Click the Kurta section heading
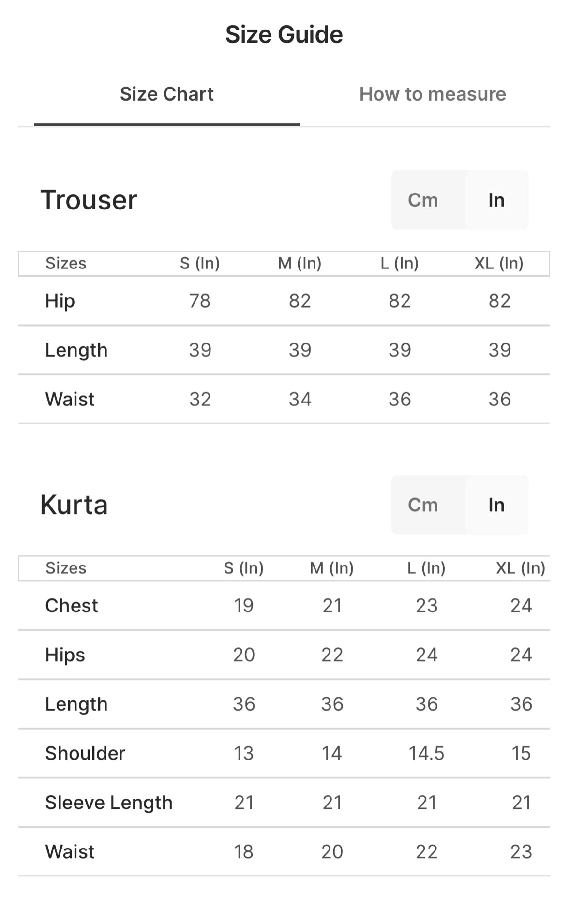This screenshot has height=924, width=570. [x=74, y=505]
